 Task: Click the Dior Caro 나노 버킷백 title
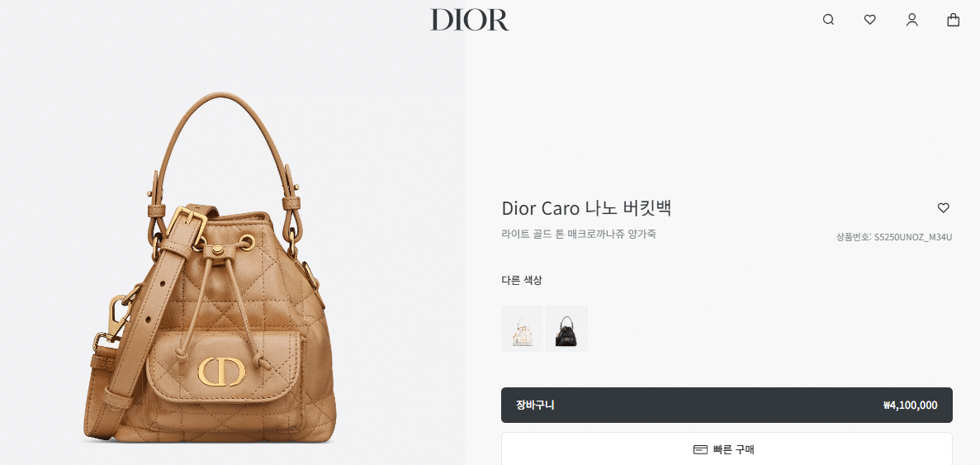pos(586,208)
